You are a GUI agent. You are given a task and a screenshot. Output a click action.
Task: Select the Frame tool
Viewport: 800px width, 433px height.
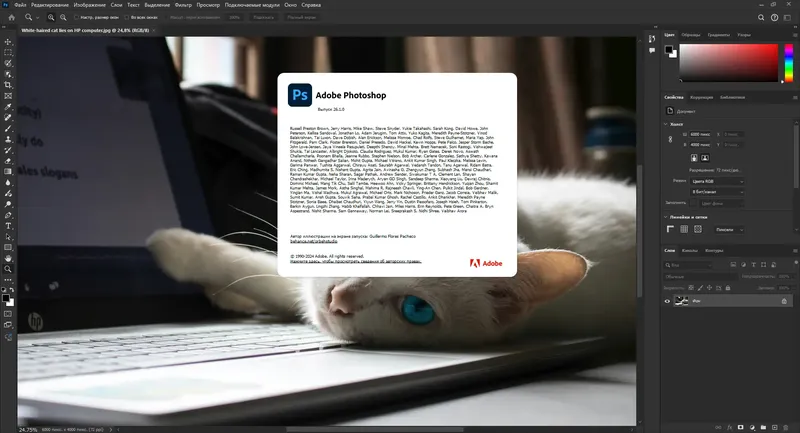pos(8,96)
